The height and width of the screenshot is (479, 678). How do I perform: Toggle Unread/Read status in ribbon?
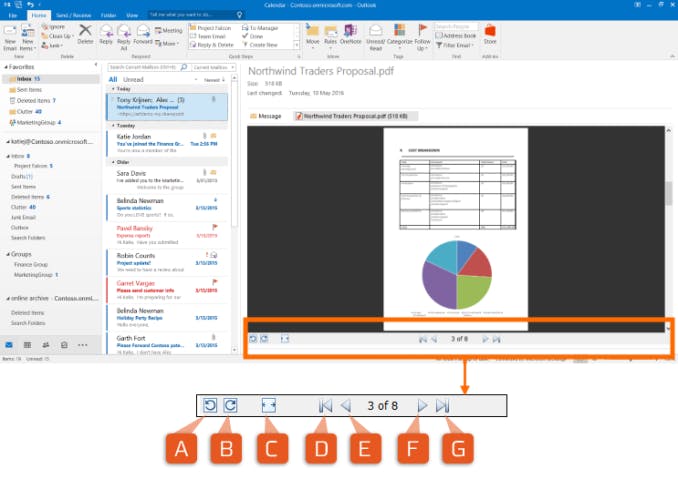376,36
